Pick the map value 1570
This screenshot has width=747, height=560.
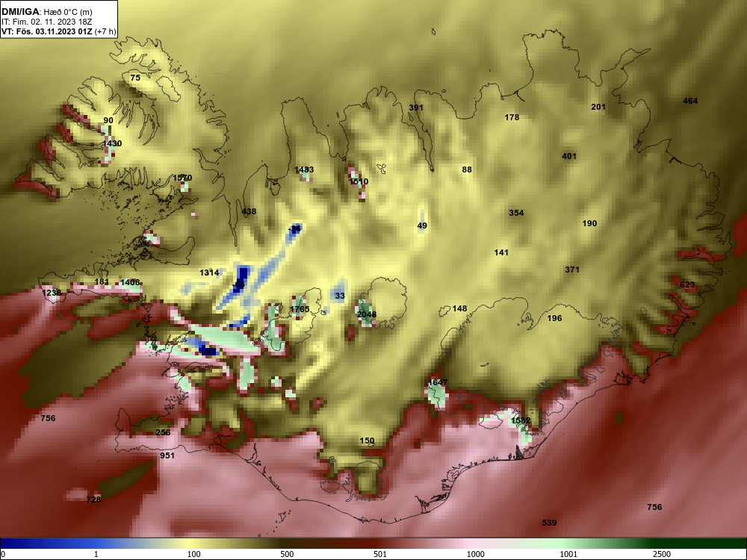(182, 178)
